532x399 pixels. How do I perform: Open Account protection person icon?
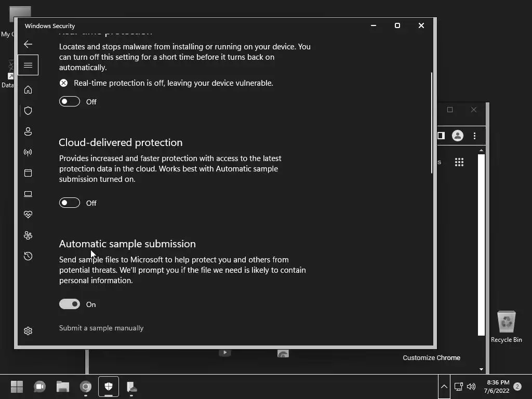click(x=28, y=131)
